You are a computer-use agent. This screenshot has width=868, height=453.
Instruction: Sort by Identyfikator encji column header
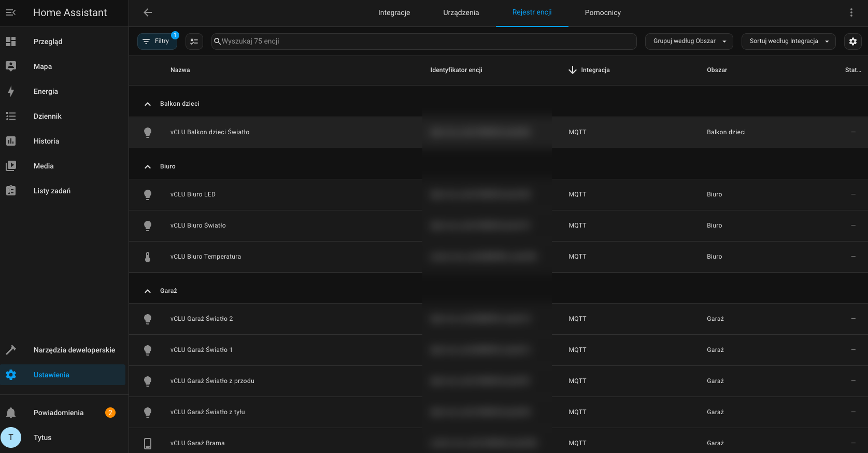(x=456, y=70)
